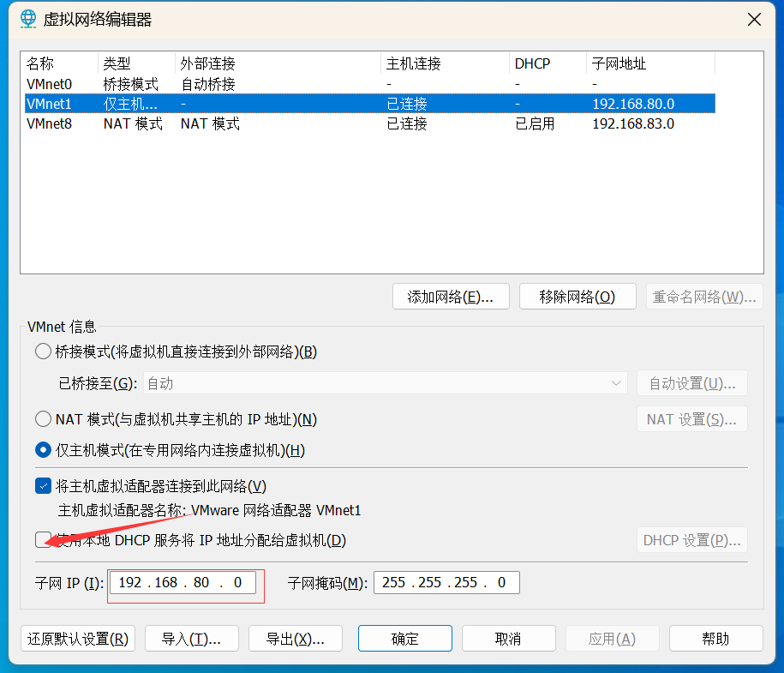Select the NAT 模式 radio button
This screenshot has width=784, height=673.
pyautogui.click(x=44, y=419)
